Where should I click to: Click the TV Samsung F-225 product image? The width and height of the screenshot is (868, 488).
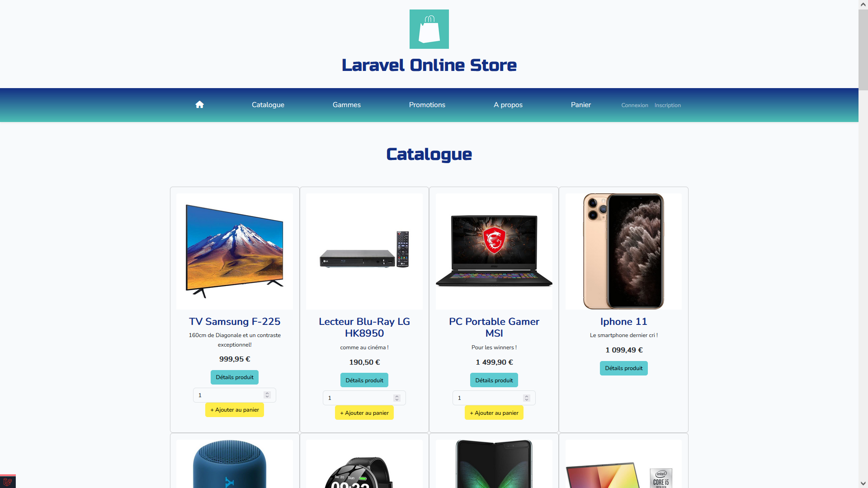234,250
